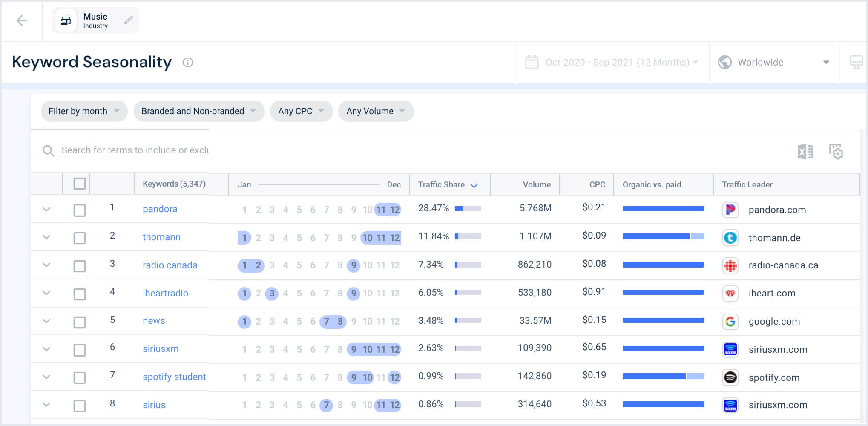The height and width of the screenshot is (426, 868).
Task: Check the siriusxm row checkbox
Action: pos(80,350)
